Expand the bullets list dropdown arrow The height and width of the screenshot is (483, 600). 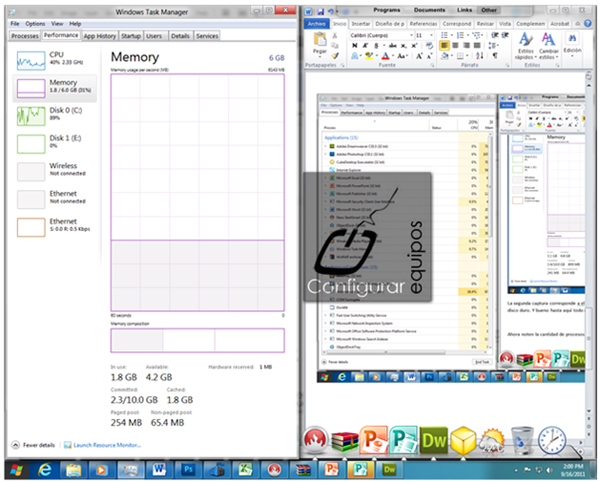coord(450,36)
